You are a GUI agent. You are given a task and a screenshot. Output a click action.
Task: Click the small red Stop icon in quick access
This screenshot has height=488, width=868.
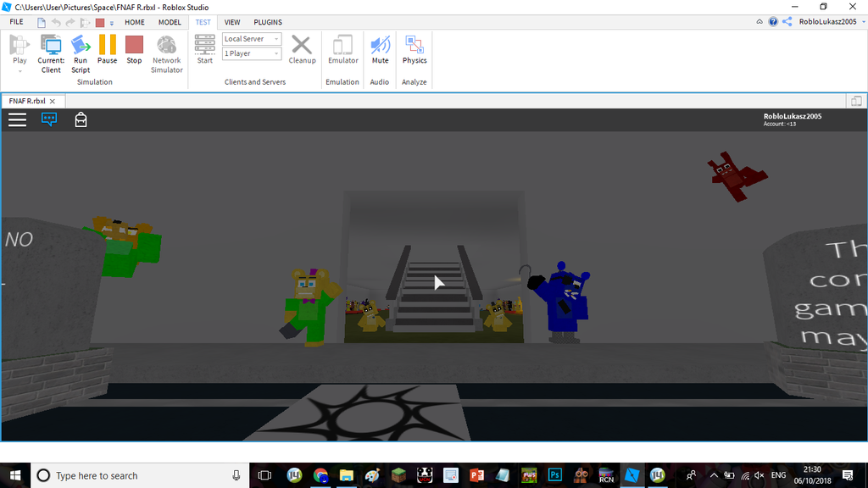(100, 23)
